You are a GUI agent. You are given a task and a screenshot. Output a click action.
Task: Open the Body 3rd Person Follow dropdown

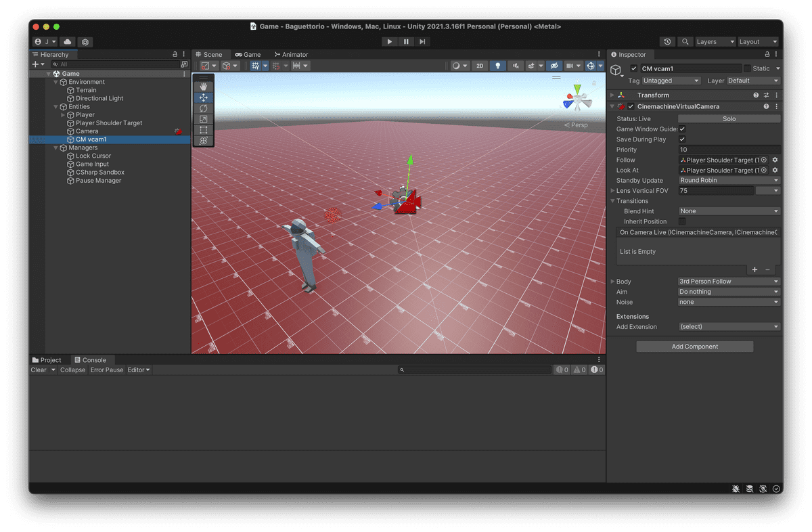(x=729, y=282)
